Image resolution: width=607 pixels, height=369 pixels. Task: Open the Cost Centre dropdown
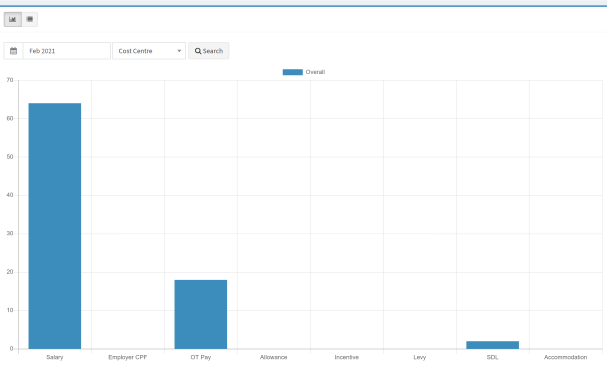pos(149,51)
